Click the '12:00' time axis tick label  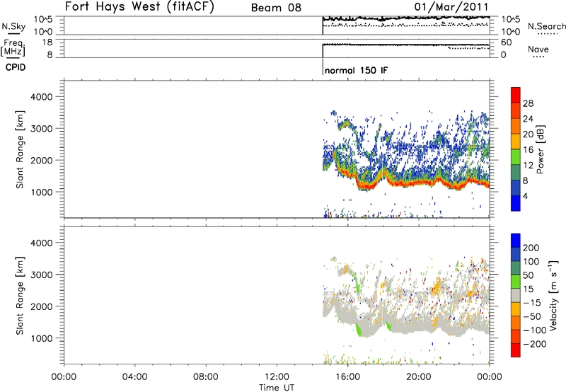[277, 377]
